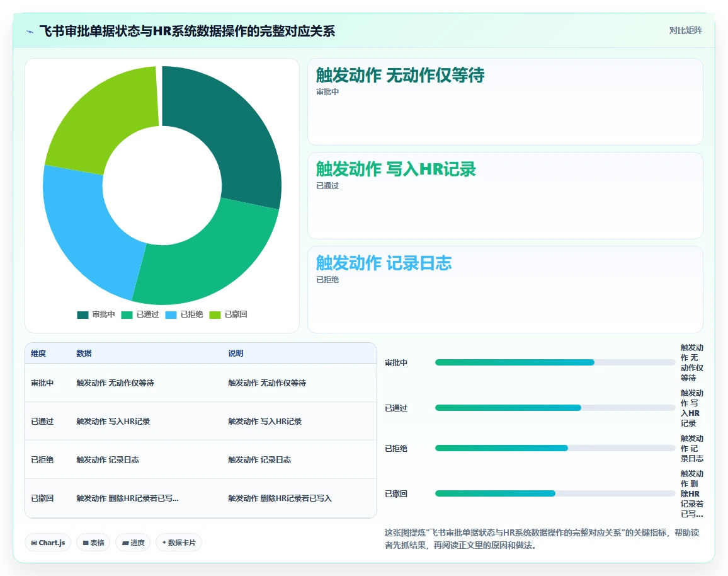Viewport: 728px width, 576px height.
Task: Open the 触发动作 记录日志 card
Action: pos(505,289)
